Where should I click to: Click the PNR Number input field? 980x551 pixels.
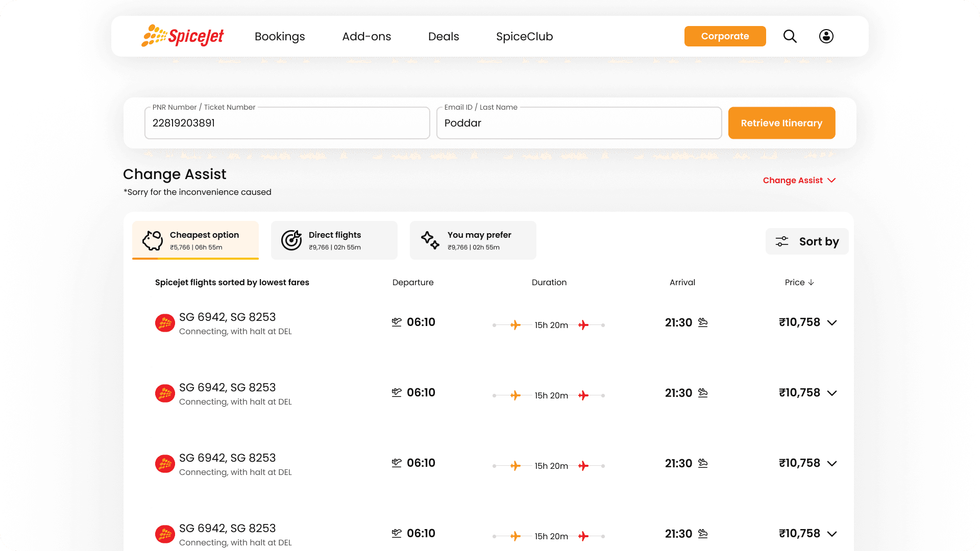click(x=287, y=123)
